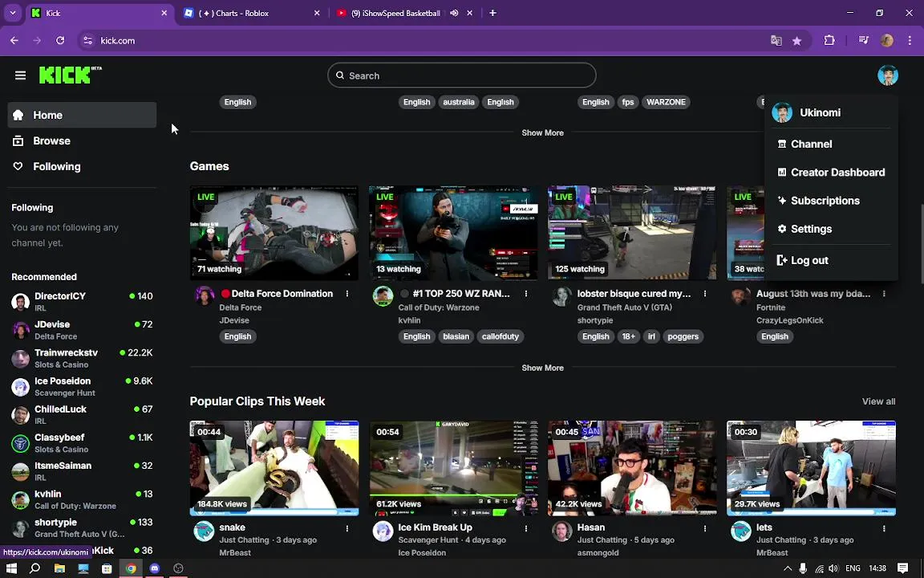Open options for Ice Kim Break Up clip

(526, 529)
